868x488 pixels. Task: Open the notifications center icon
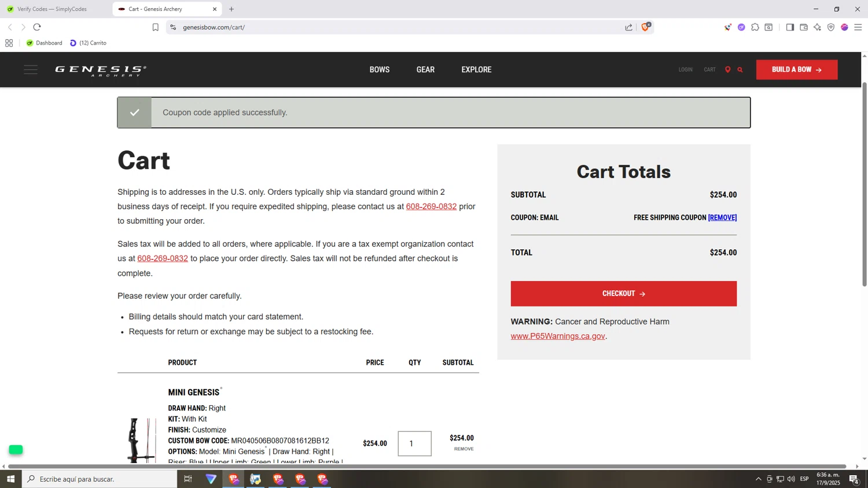click(854, 479)
